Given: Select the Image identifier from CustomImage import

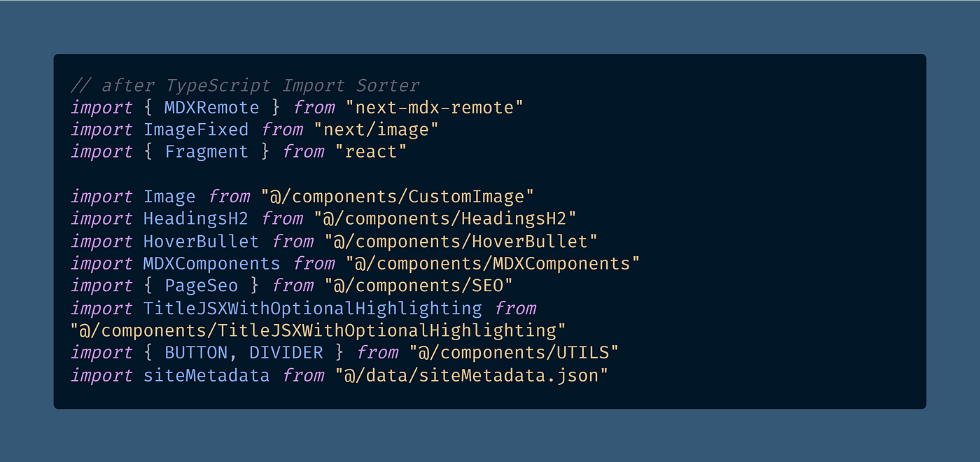Looking at the screenshot, I should [x=169, y=197].
